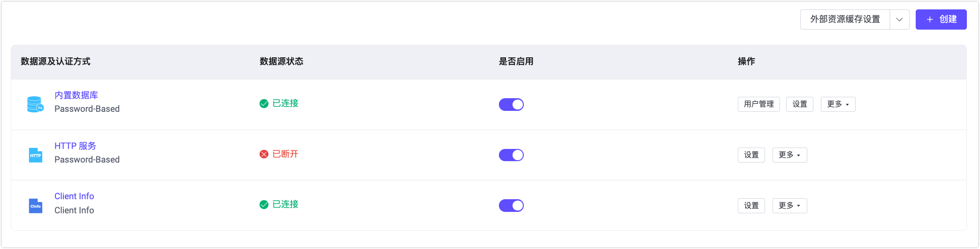Click the green connected icon for 内置数据库
The height and width of the screenshot is (249, 980).
[x=264, y=104]
